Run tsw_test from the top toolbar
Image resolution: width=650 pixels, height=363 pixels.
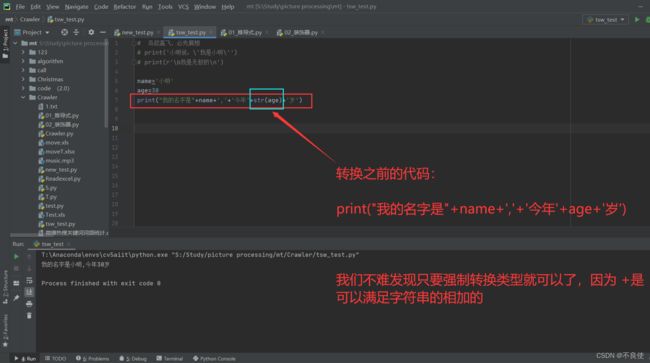637,19
